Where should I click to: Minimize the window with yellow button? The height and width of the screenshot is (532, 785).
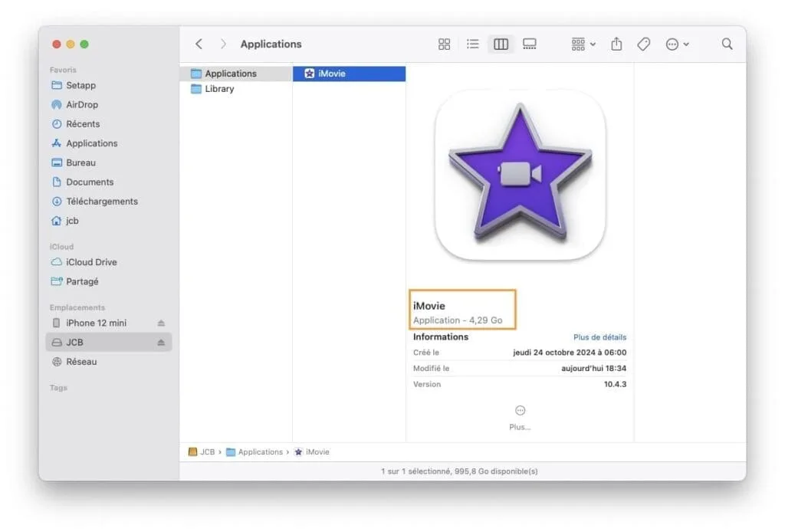click(71, 44)
